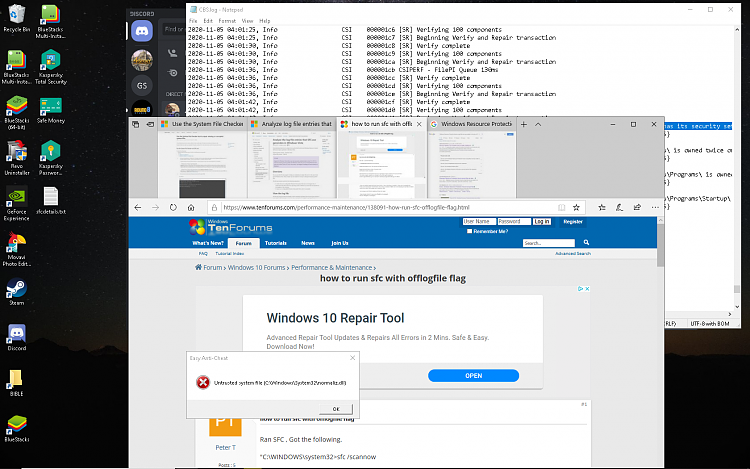
Task: Toggle Remember Me checkbox on TenForums
Action: click(469, 231)
